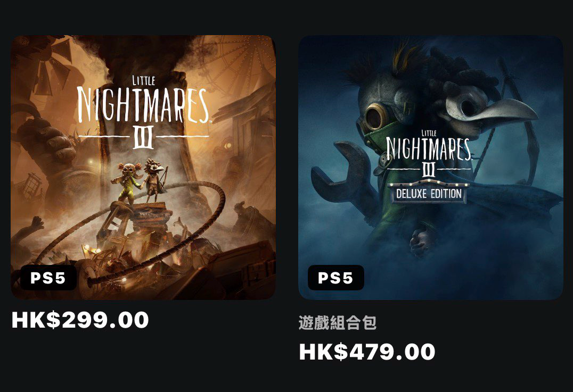Image resolution: width=573 pixels, height=392 pixels.
Task: Click the PS5 badge on the standard edition
Action: pos(48,278)
